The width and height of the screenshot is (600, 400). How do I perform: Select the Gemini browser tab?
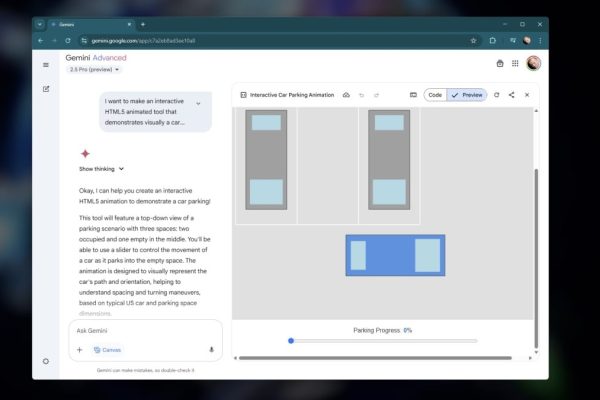pos(91,24)
